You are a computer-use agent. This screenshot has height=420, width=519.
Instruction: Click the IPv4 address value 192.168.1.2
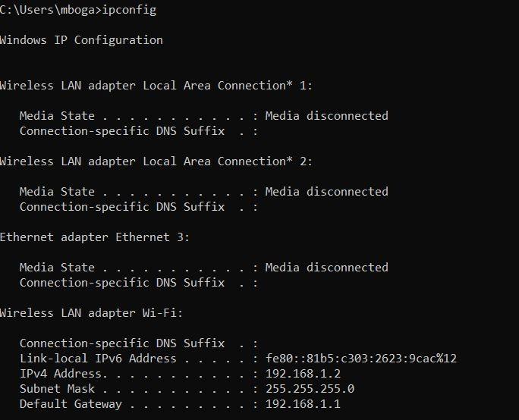tap(303, 374)
